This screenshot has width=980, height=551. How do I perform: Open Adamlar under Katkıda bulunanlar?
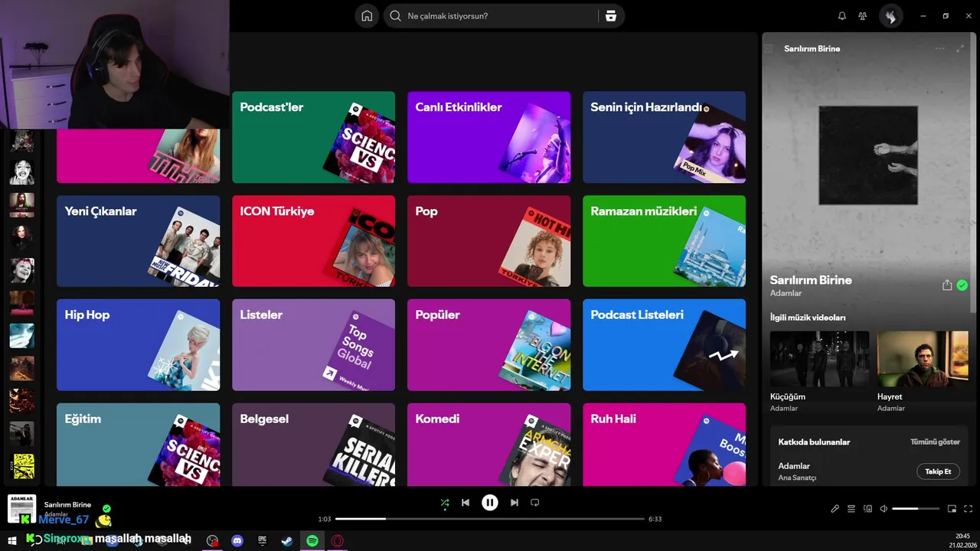tap(794, 466)
